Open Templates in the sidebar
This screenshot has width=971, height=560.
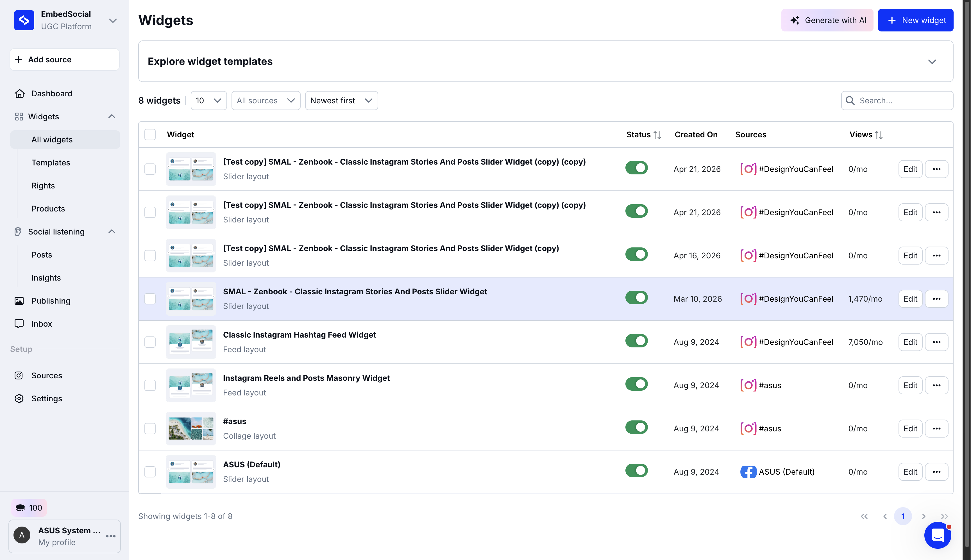pos(51,163)
